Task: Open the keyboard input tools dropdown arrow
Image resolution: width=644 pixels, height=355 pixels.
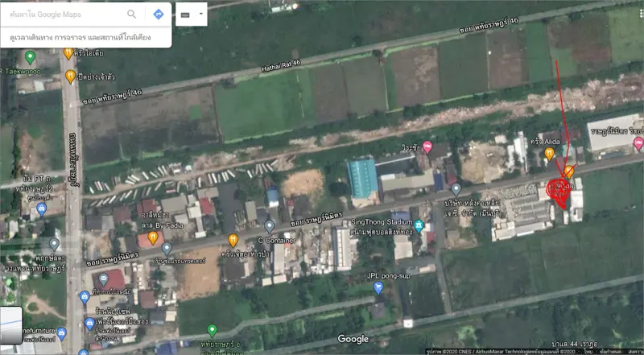Action: tap(200, 14)
